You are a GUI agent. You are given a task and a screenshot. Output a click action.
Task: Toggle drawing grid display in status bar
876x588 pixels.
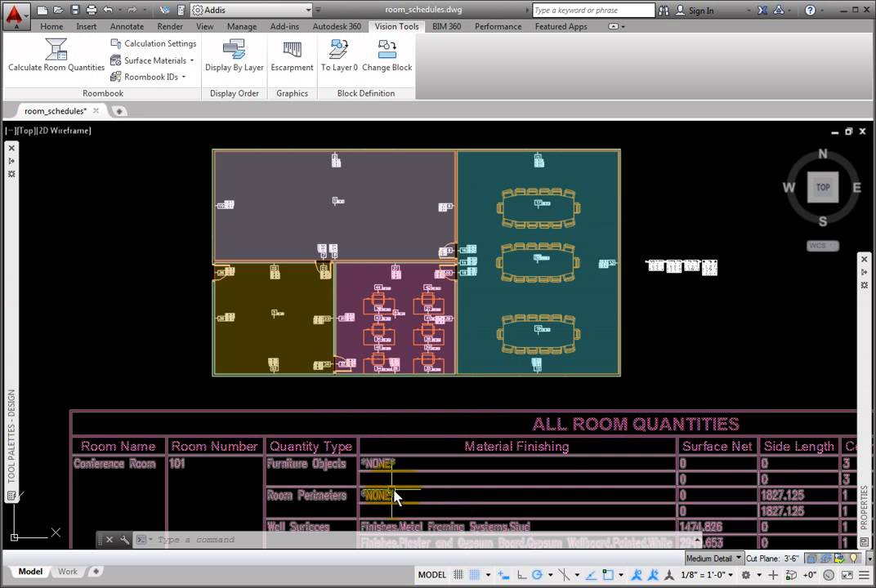coord(458,575)
